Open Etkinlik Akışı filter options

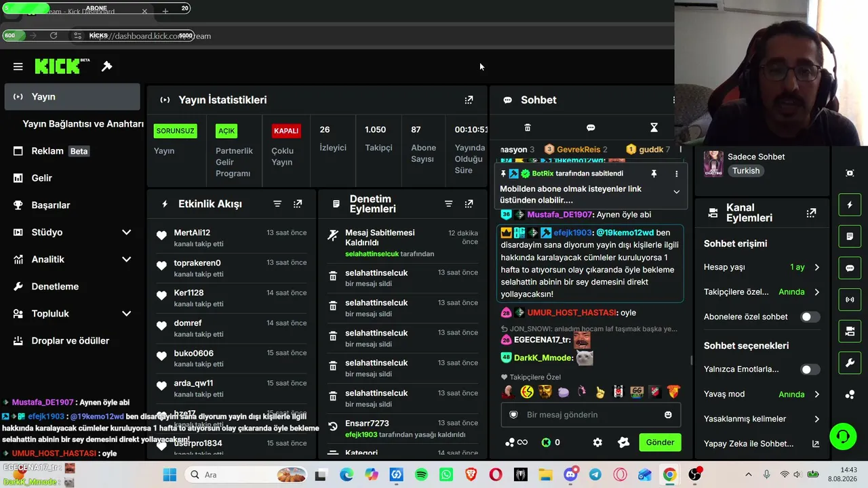click(277, 204)
